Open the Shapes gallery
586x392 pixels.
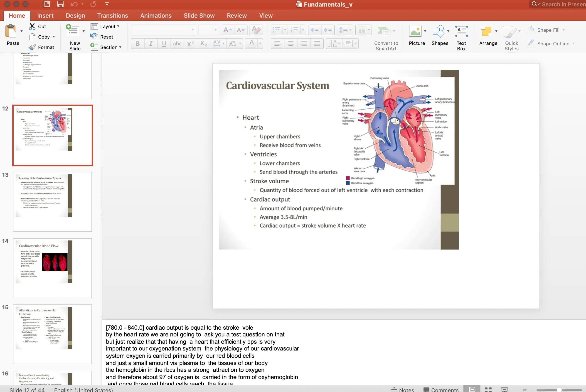coord(440,36)
